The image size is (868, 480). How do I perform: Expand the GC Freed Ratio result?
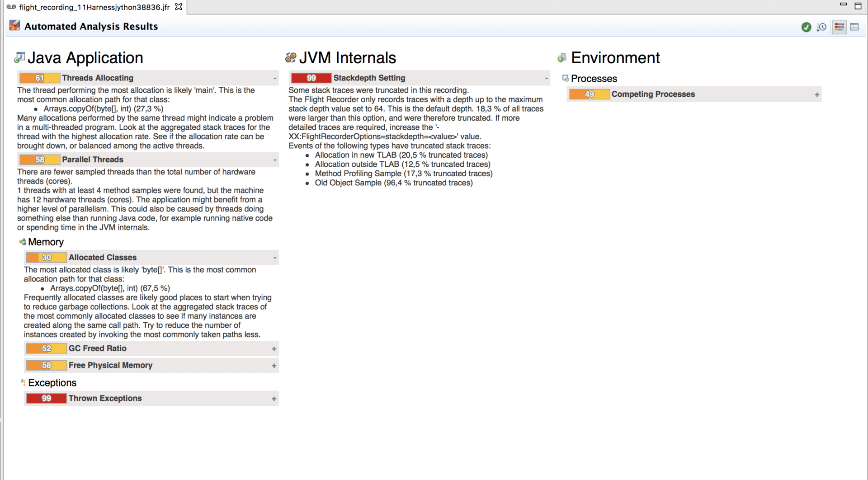tap(274, 349)
